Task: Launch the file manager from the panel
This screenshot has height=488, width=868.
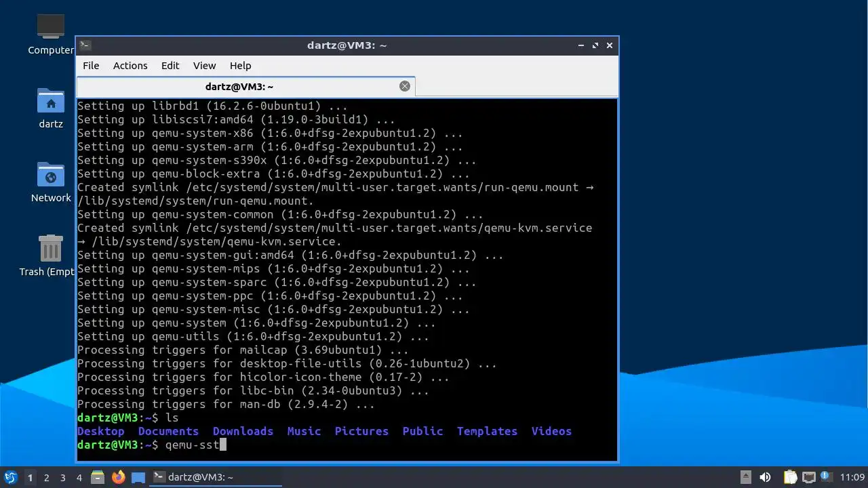Action: click(98, 477)
